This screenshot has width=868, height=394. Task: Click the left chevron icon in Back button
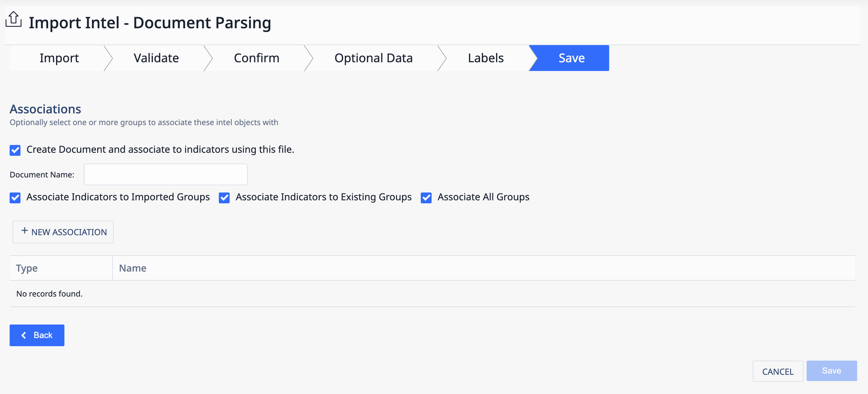(x=23, y=335)
